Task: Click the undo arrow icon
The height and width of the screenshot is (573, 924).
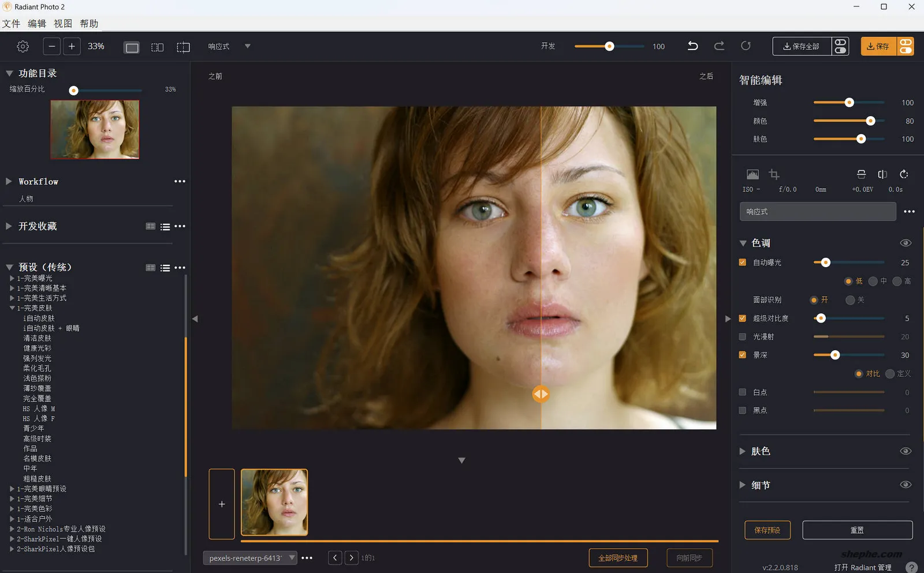Action: click(x=692, y=46)
